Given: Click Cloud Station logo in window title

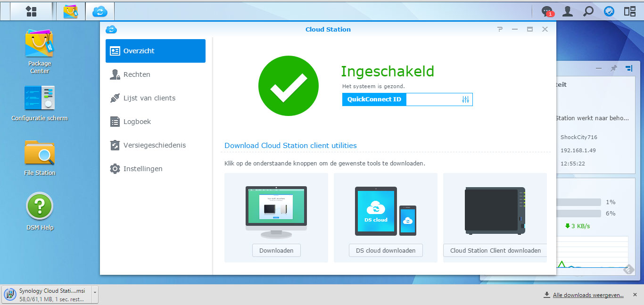Looking at the screenshot, I should [x=111, y=29].
